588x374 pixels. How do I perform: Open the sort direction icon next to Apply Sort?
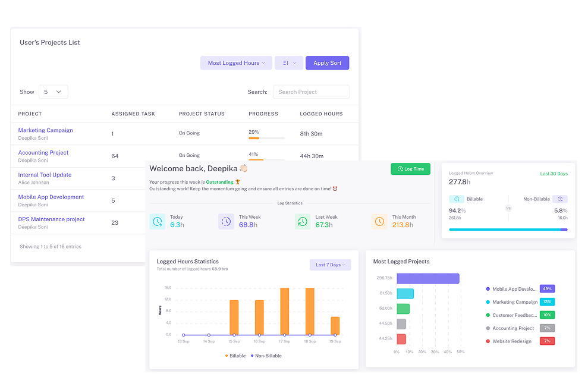click(x=289, y=62)
